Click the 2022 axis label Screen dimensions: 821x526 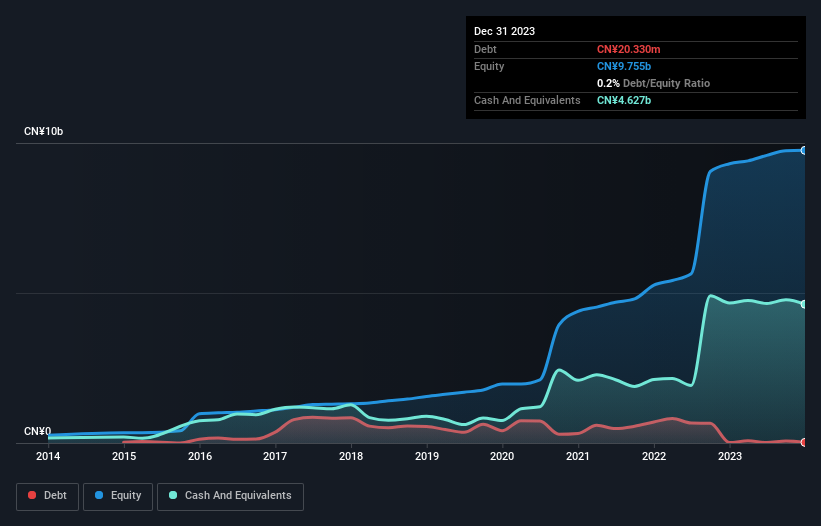coord(654,456)
